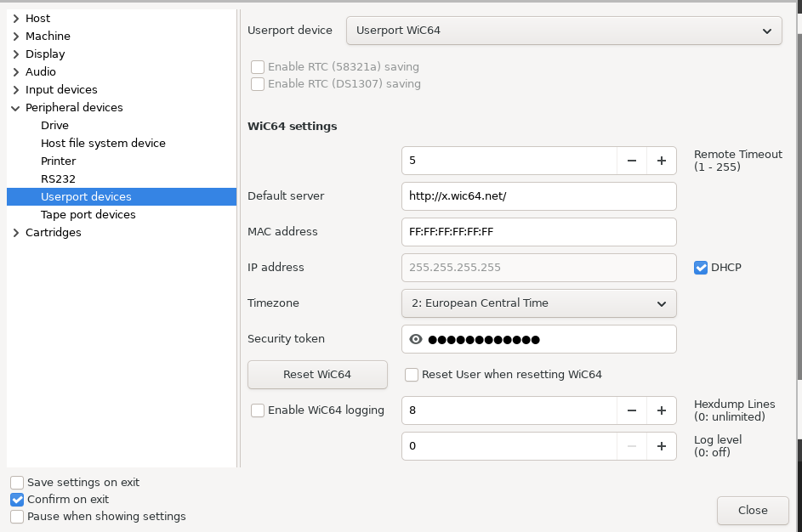Click the Hexdump Lines value field
Image resolution: width=802 pixels, height=532 pixels.
509,410
